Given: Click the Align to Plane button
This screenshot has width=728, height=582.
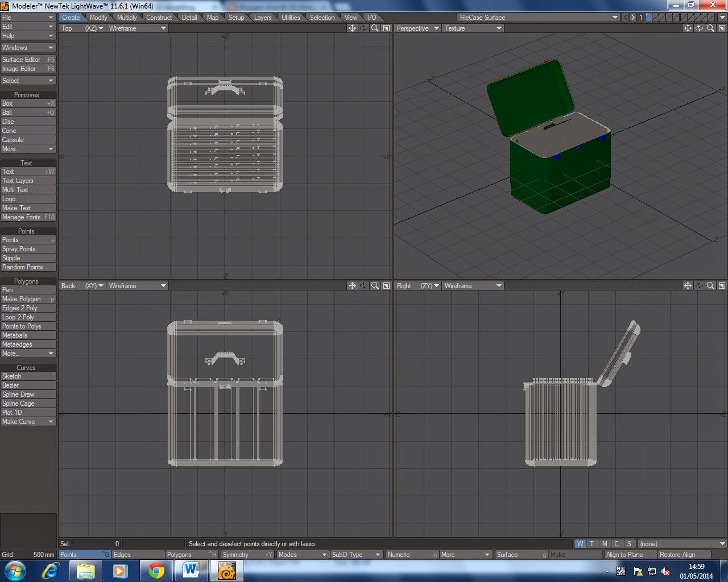Looking at the screenshot, I should tap(629, 554).
